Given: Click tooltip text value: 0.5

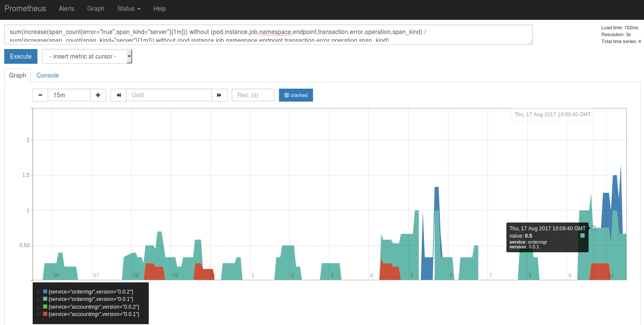Looking at the screenshot, I should pos(521,236).
